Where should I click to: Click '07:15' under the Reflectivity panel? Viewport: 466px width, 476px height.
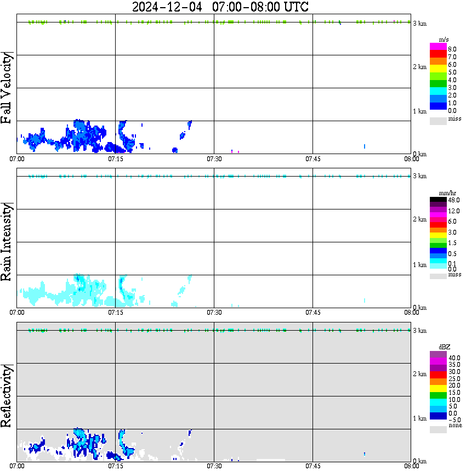click(x=116, y=466)
